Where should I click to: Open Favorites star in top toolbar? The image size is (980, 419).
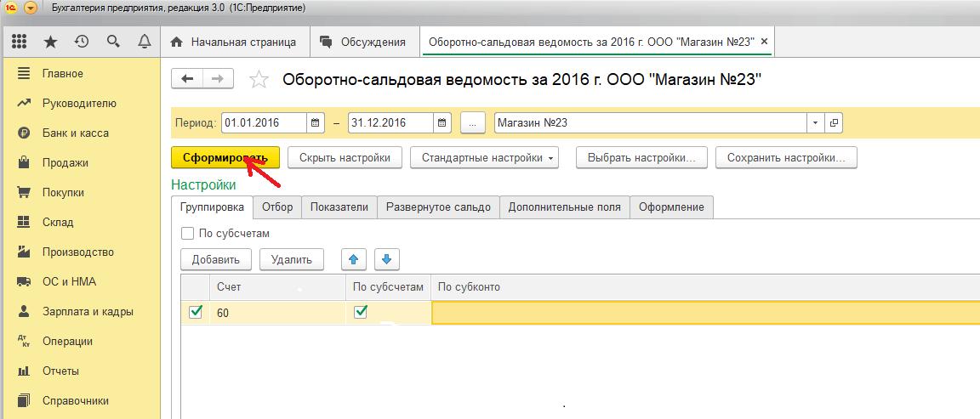51,42
